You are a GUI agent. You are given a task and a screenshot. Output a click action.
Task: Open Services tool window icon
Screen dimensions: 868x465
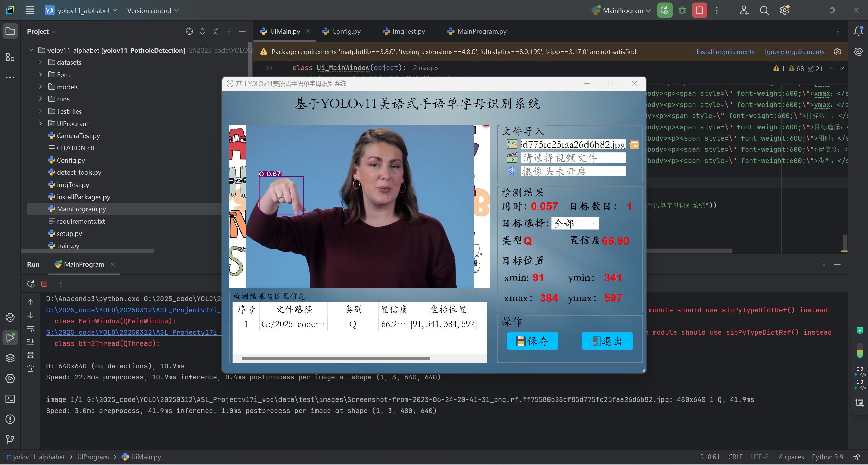pyautogui.click(x=10, y=378)
